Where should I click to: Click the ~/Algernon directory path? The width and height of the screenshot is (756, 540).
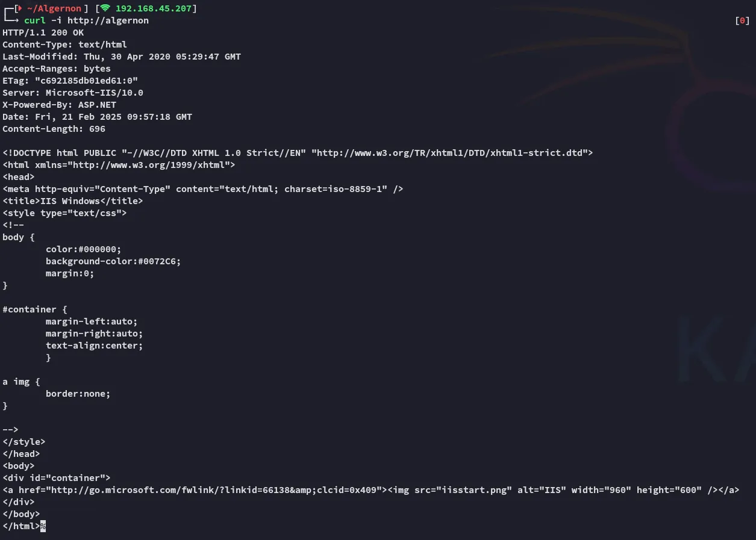coord(54,8)
